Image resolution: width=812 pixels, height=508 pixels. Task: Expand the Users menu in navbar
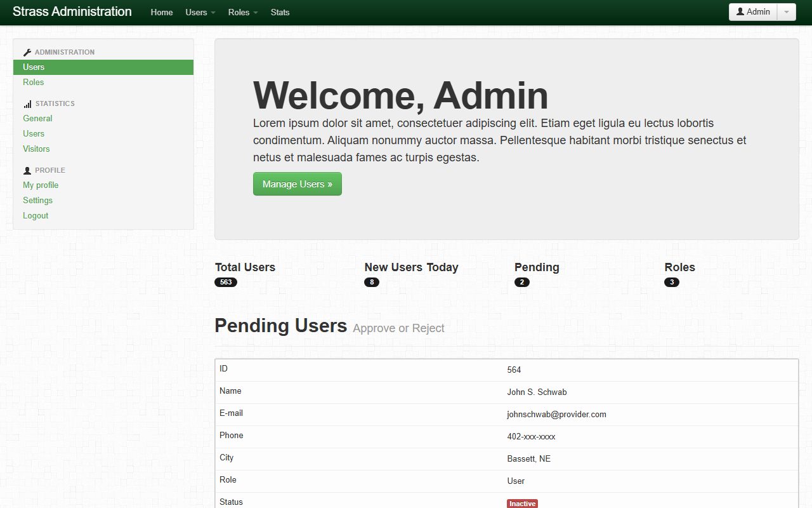(x=200, y=13)
